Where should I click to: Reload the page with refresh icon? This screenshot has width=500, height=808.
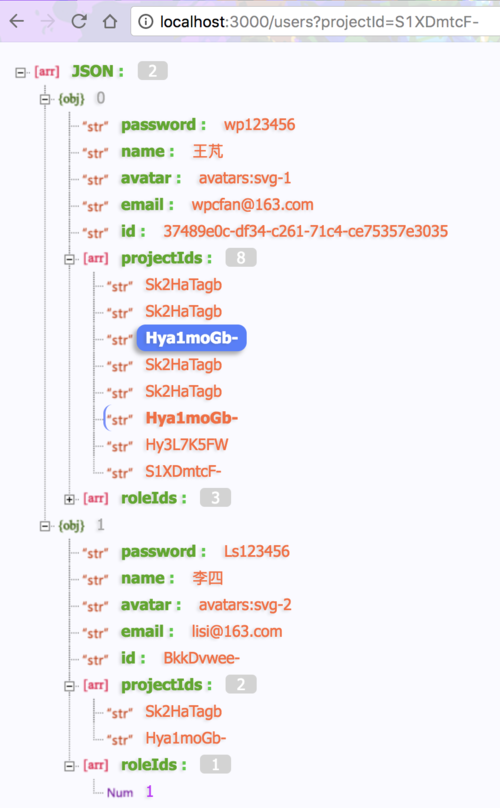pyautogui.click(x=79, y=21)
